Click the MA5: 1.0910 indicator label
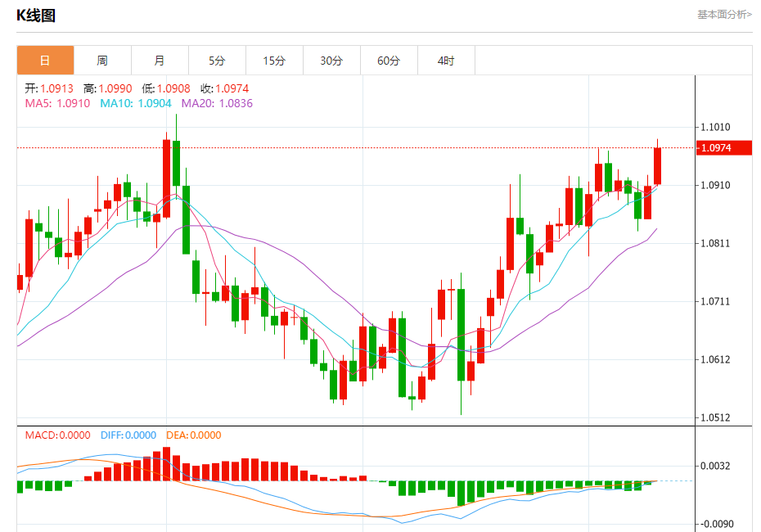The width and height of the screenshot is (761, 532). [x=57, y=103]
